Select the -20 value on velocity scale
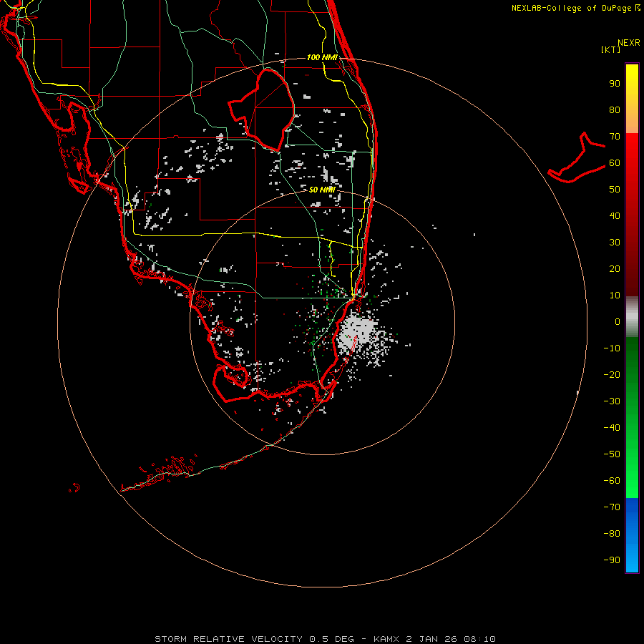Viewport: 644px width, 644px height. 612,375
